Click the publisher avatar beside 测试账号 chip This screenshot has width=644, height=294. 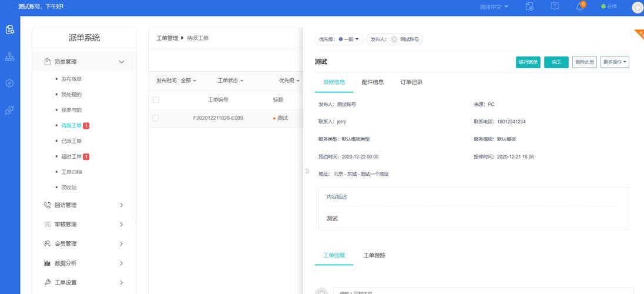(x=394, y=39)
